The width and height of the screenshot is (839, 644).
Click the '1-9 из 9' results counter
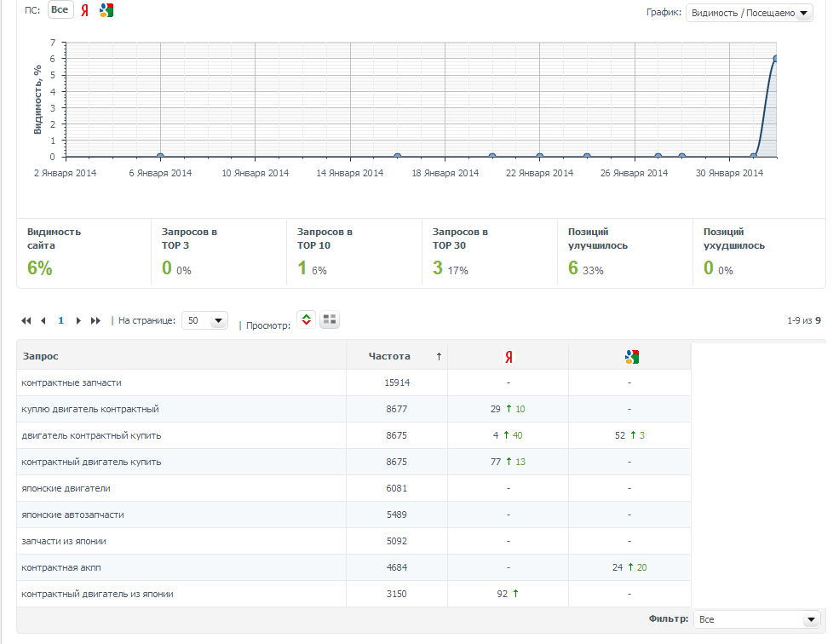[x=804, y=320]
